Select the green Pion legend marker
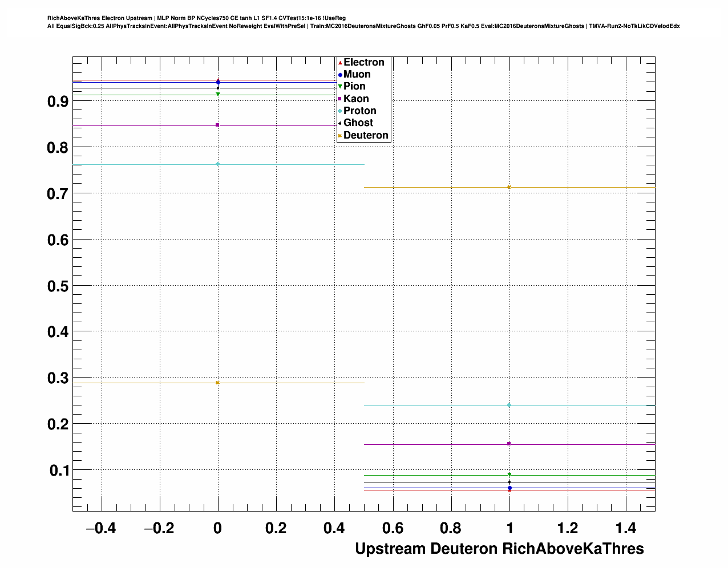The width and height of the screenshot is (728, 568). (340, 87)
